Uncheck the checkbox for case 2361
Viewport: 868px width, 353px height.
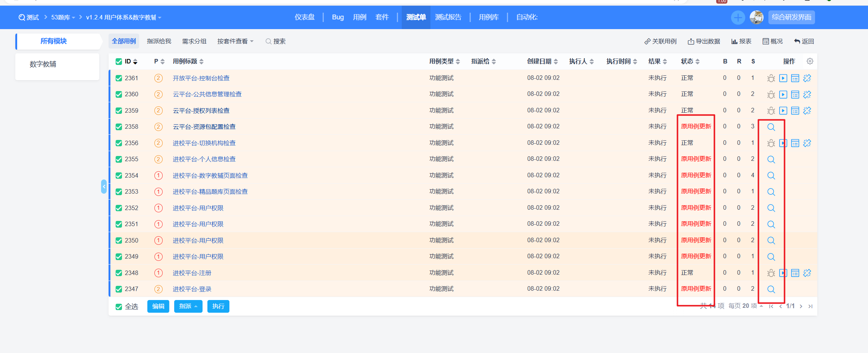pyautogui.click(x=119, y=78)
